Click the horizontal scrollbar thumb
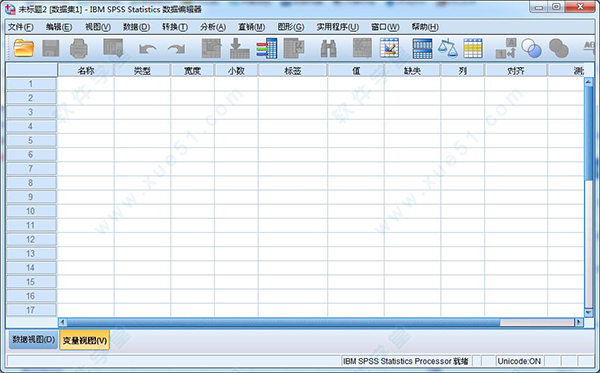 [284, 323]
